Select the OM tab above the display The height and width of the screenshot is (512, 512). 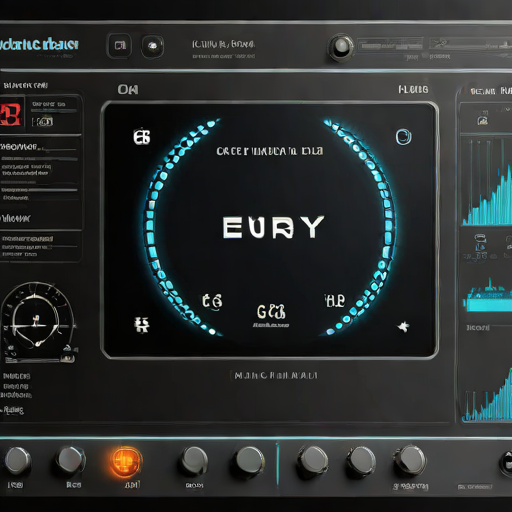click(x=128, y=89)
